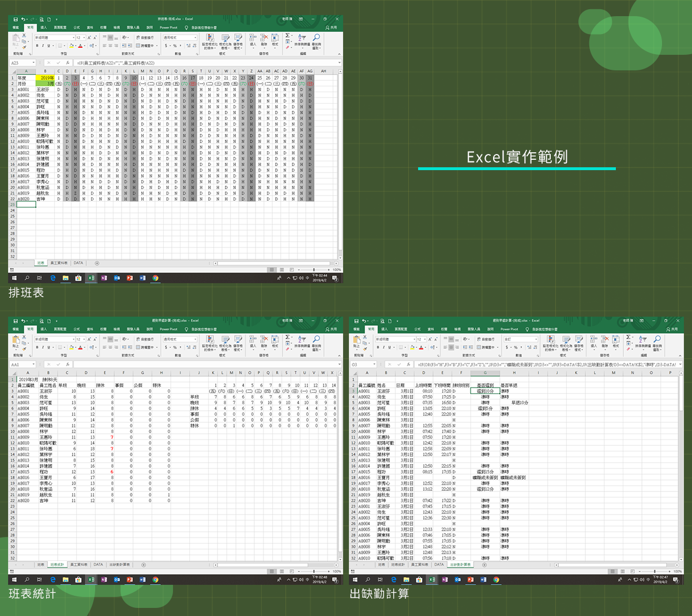Screen dimensions: 692x616
Task: Click the AutoSum sigma icon in bottom-left Excel window
Action: coord(287,337)
